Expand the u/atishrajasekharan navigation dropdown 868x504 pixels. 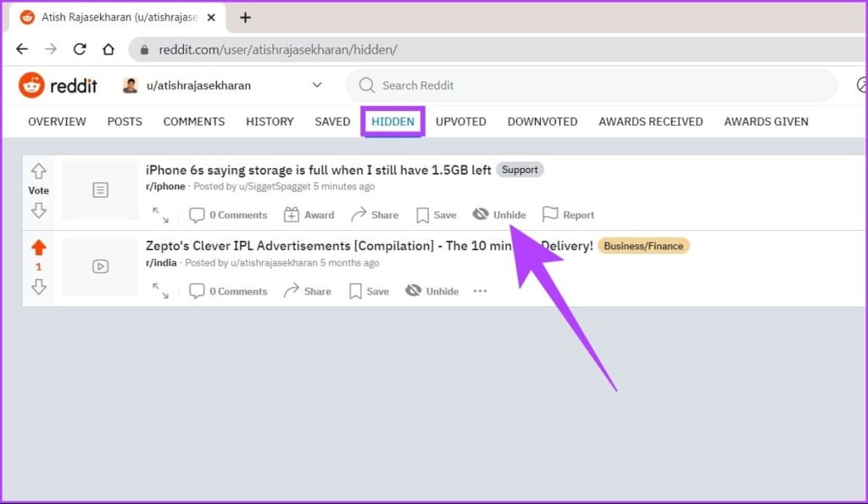(223, 86)
